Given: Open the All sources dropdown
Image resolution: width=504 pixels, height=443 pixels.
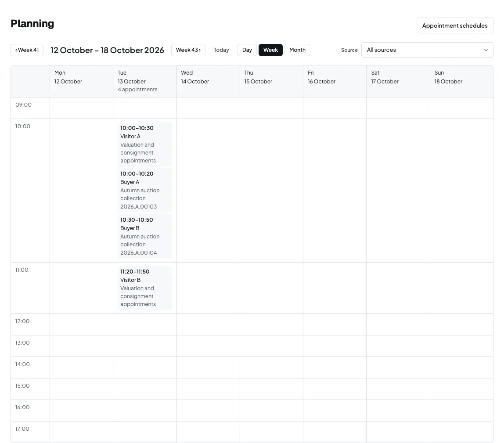Looking at the screenshot, I should click(x=427, y=50).
